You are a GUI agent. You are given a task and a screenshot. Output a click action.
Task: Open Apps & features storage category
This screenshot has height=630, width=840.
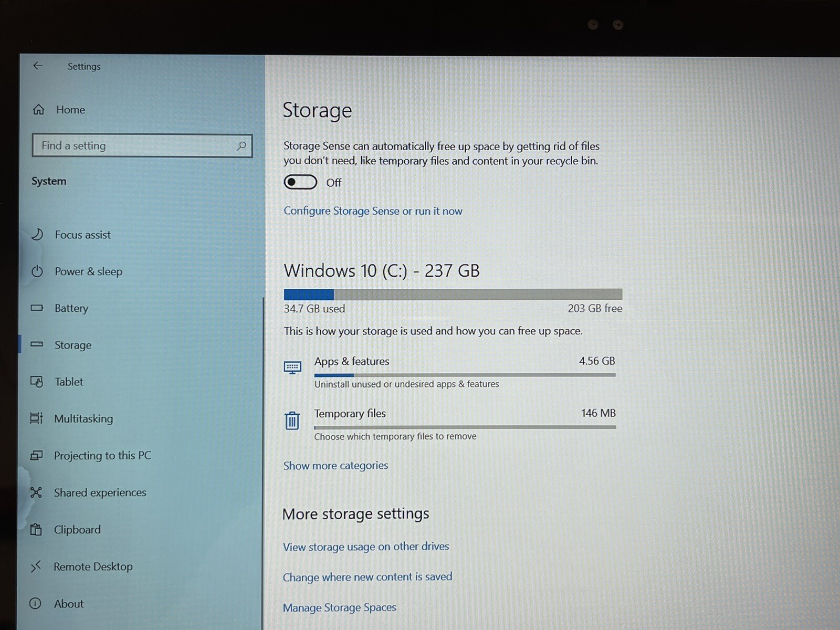pos(450,372)
